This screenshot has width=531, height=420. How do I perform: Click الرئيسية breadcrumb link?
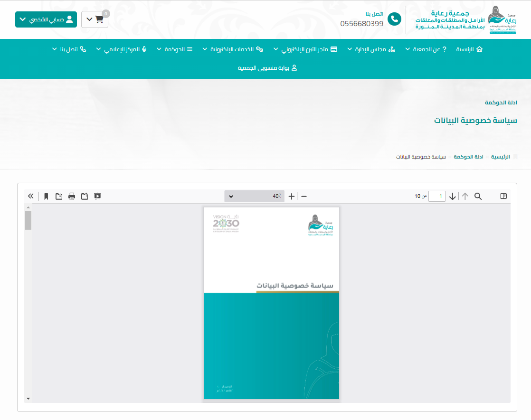click(500, 157)
